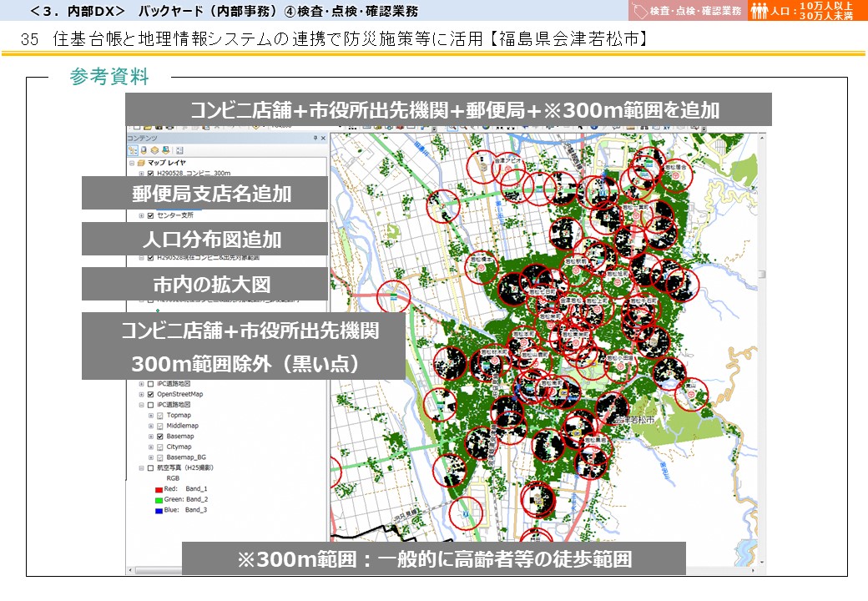868x601 pixels.
Task: Check IPC道路地図 layer above OpenStreetMap
Action: tap(150, 383)
